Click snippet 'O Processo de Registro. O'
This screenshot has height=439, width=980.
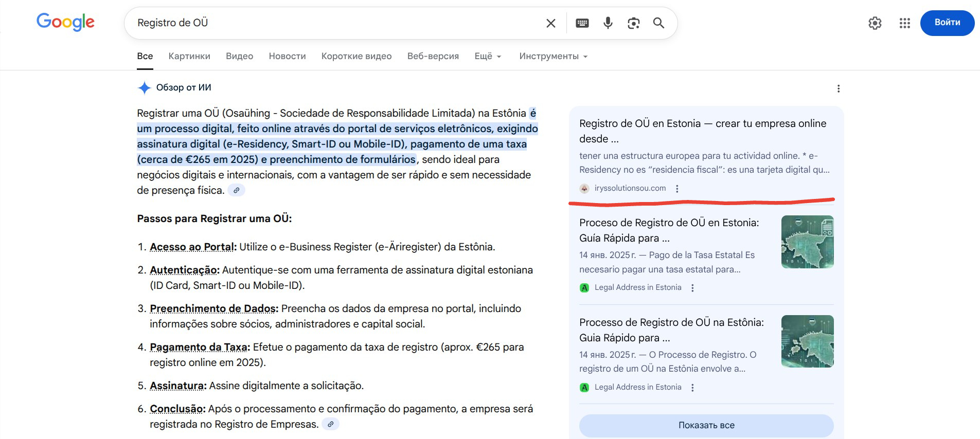tap(703, 355)
